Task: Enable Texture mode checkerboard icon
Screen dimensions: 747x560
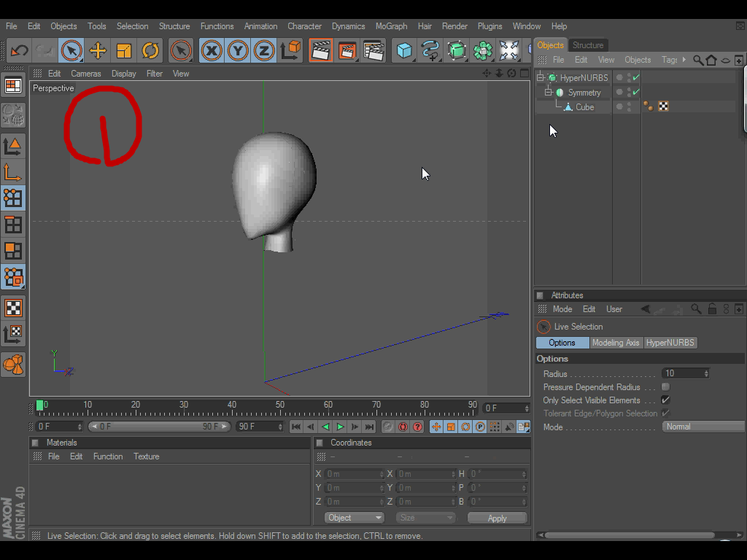Action: (13, 308)
